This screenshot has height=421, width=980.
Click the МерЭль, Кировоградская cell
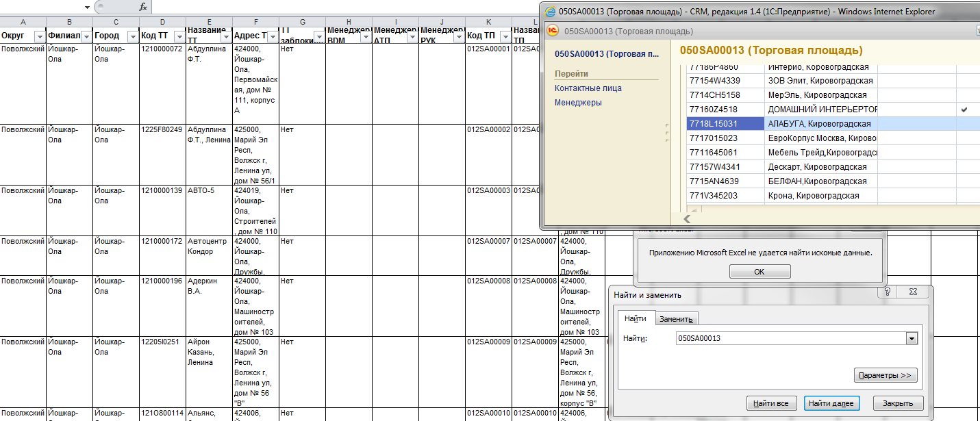[x=820, y=95]
